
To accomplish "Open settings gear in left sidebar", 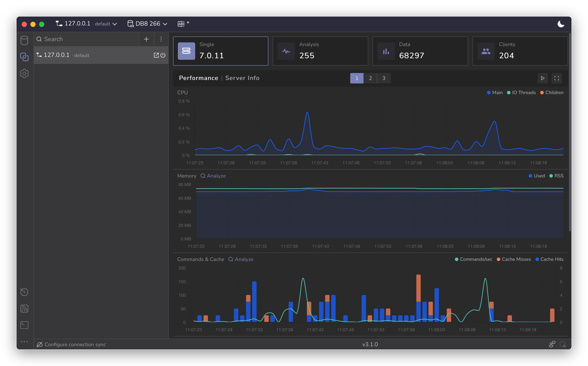I will (x=24, y=73).
